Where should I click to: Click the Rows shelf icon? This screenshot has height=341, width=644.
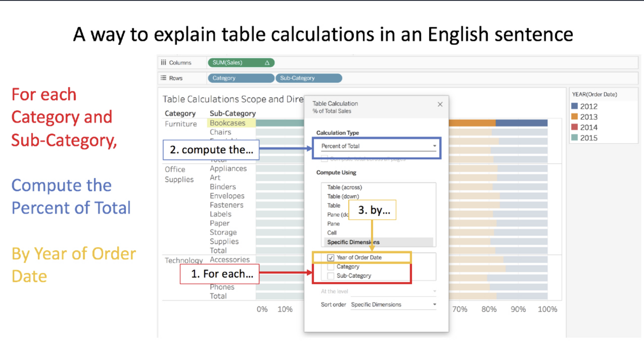pyautogui.click(x=164, y=78)
